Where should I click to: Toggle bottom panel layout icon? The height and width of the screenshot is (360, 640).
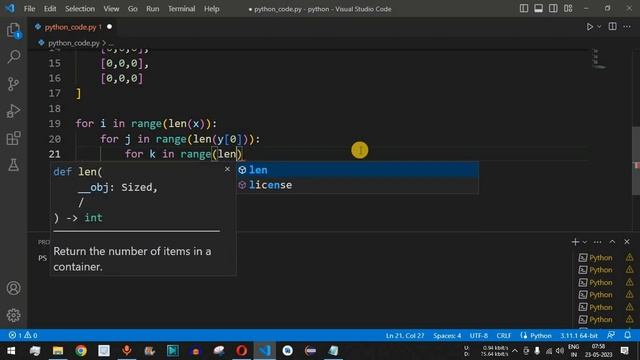click(x=538, y=9)
